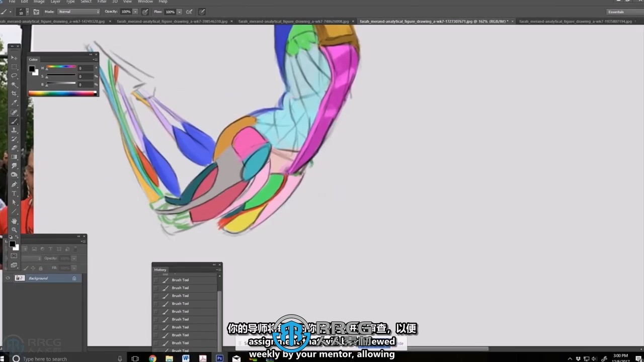
Task: Open the Window menu
Action: [145, 2]
